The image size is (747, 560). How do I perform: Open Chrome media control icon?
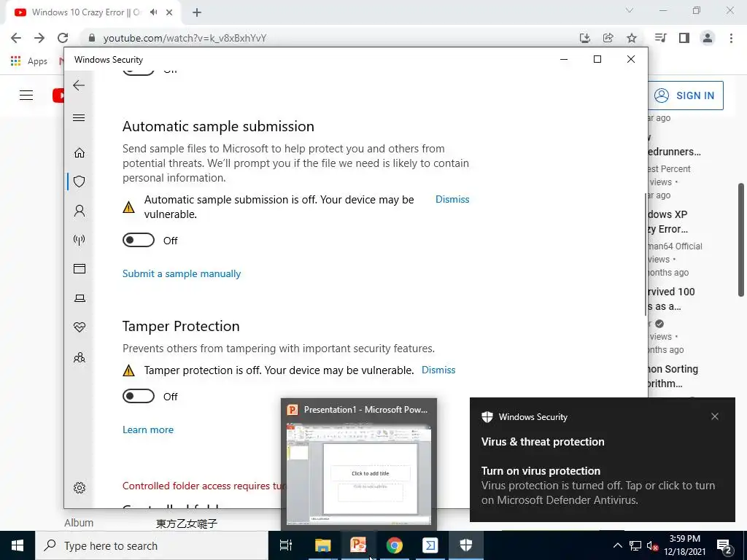click(x=660, y=38)
